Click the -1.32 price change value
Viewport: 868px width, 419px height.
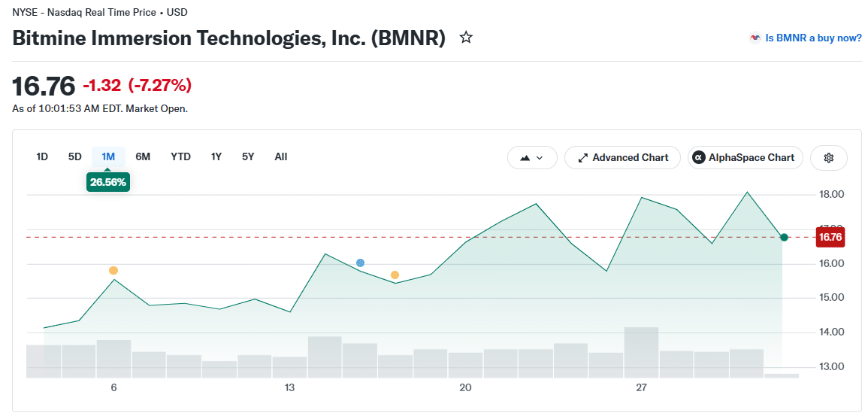102,85
